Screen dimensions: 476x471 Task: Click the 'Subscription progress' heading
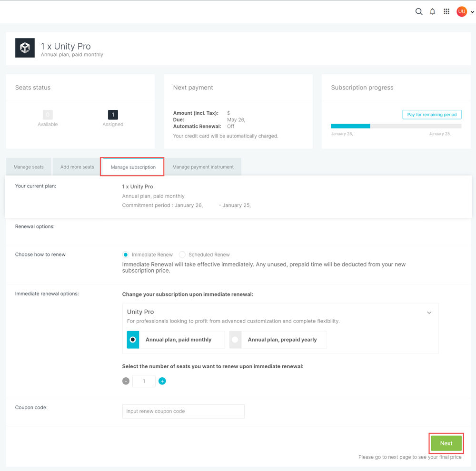362,88
